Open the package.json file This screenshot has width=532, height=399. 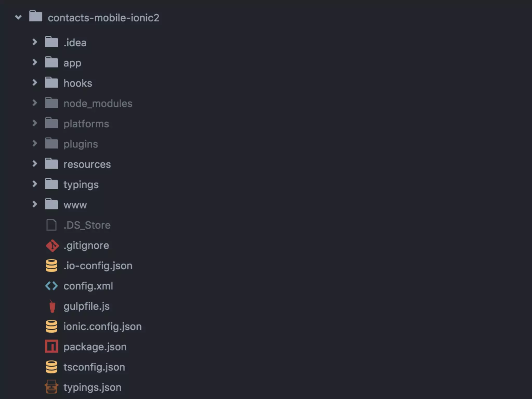click(x=95, y=347)
